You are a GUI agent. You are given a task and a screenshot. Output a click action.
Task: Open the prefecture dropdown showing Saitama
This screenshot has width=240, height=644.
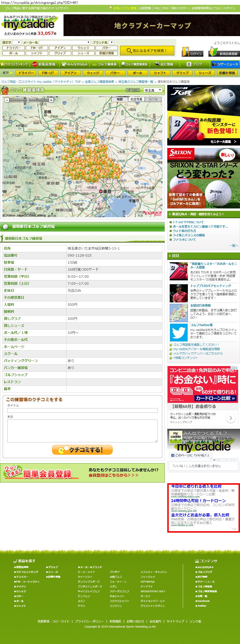pyautogui.click(x=153, y=90)
